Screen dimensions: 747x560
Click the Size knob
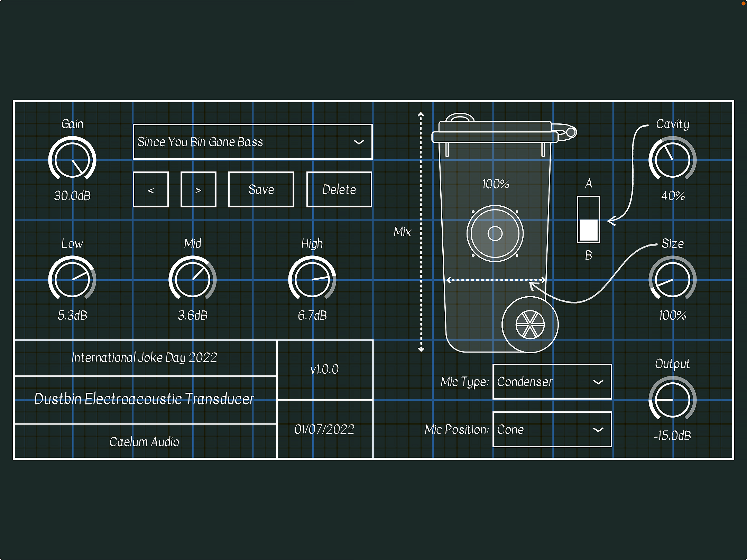coord(672,280)
